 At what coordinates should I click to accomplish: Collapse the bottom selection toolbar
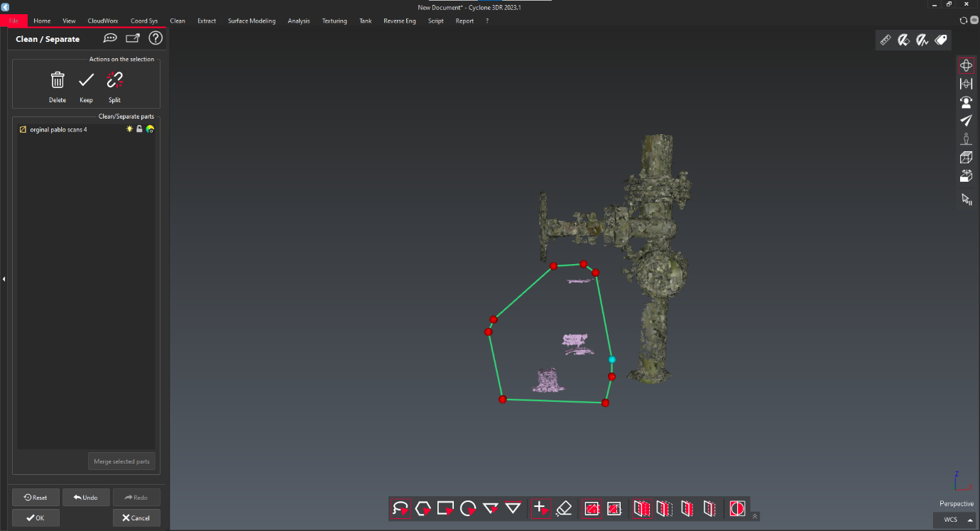pyautogui.click(x=755, y=516)
